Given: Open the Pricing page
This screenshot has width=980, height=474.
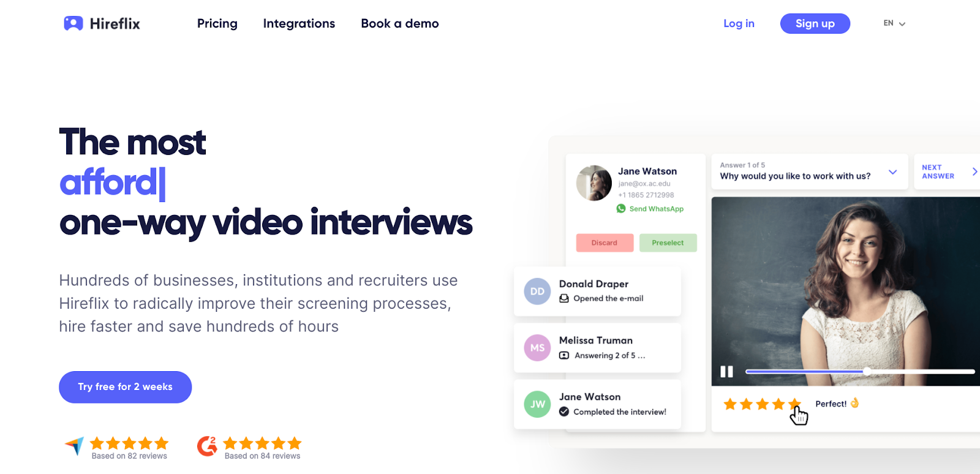Looking at the screenshot, I should pos(217,23).
